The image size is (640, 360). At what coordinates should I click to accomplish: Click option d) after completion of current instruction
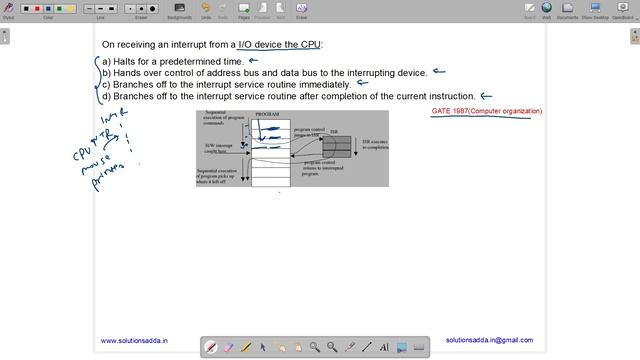289,96
